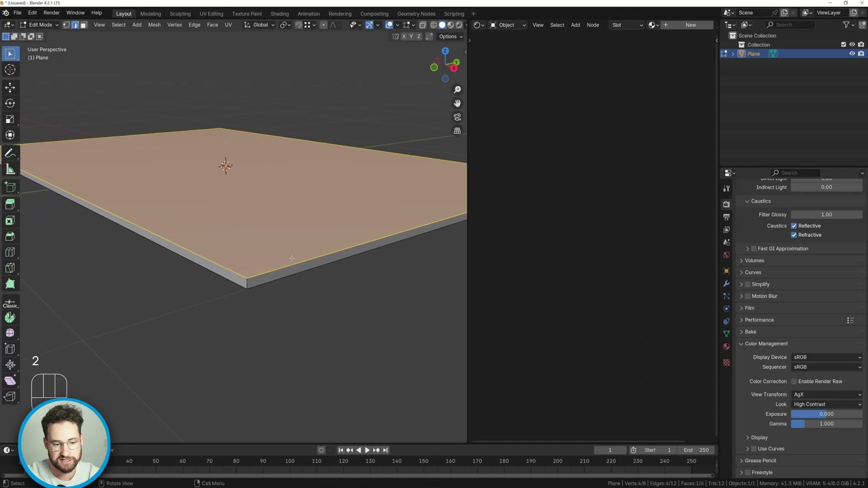Screen dimensions: 868x488
Task: Adjust the Gamma slider
Action: [x=827, y=424]
